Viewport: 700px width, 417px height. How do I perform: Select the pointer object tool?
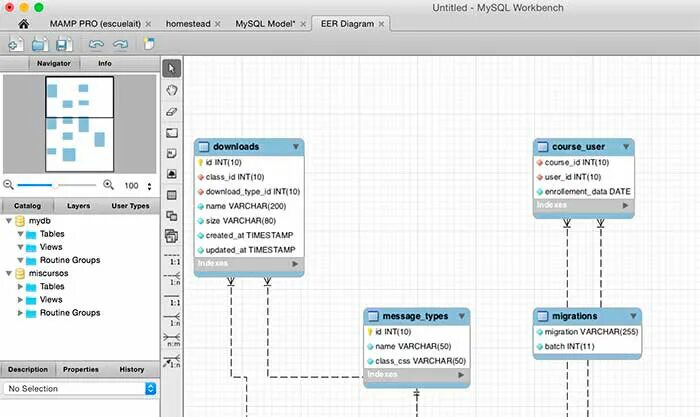pos(172,68)
